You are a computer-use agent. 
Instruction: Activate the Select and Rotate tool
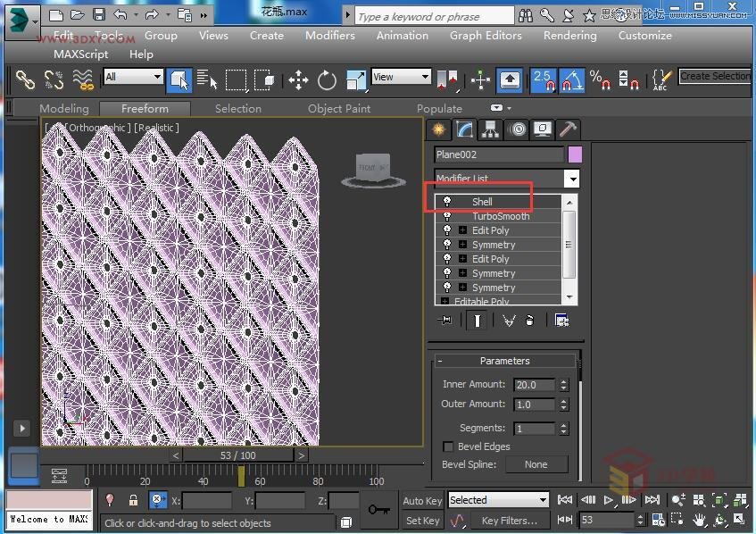pos(327,80)
